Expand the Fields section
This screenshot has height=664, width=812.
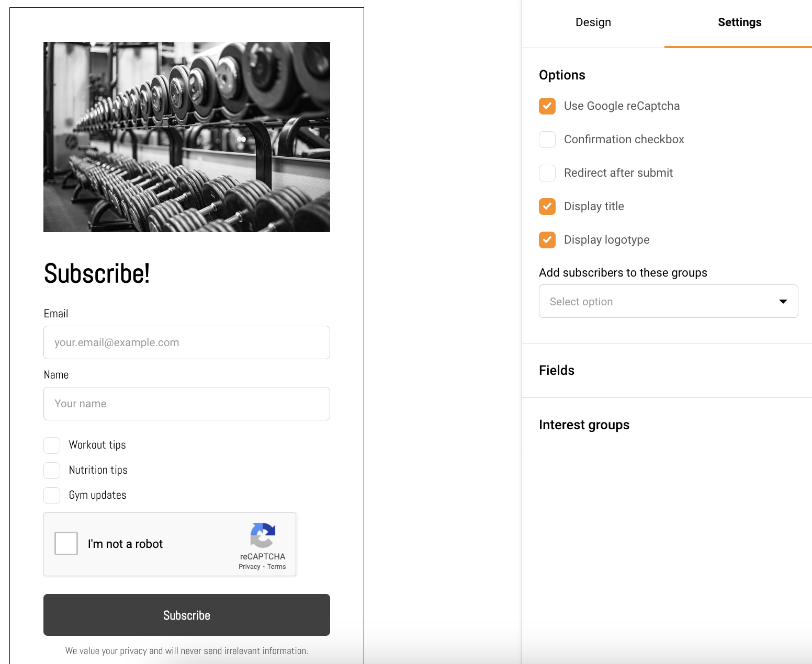click(557, 371)
